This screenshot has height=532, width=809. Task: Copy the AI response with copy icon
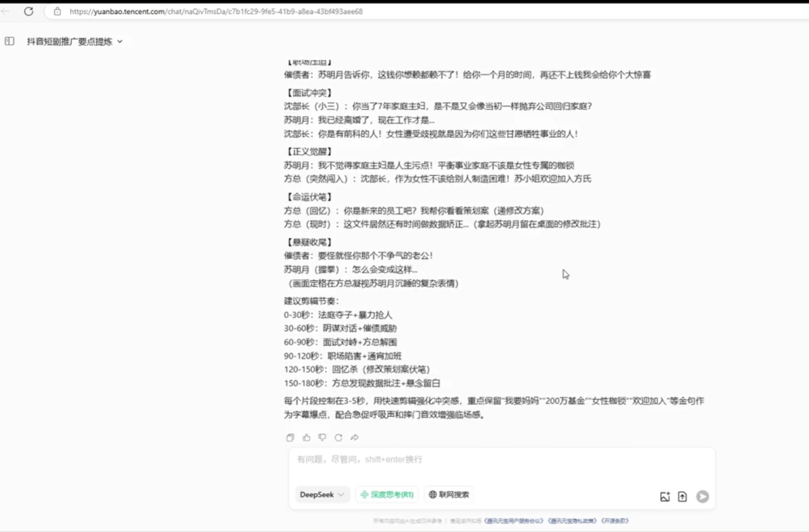(x=290, y=438)
